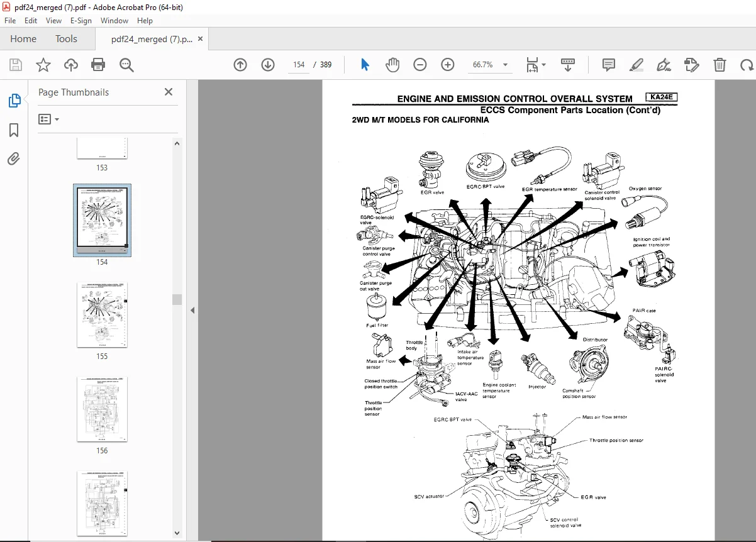Screen dimensions: 756x542
Task: Add a comment note
Action: coord(608,65)
